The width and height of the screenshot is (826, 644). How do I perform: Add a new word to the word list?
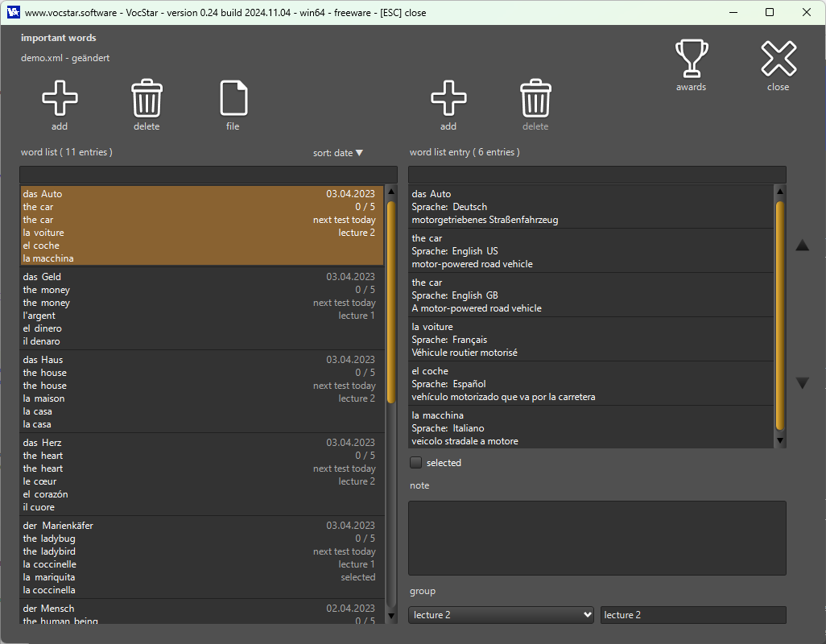click(60, 98)
